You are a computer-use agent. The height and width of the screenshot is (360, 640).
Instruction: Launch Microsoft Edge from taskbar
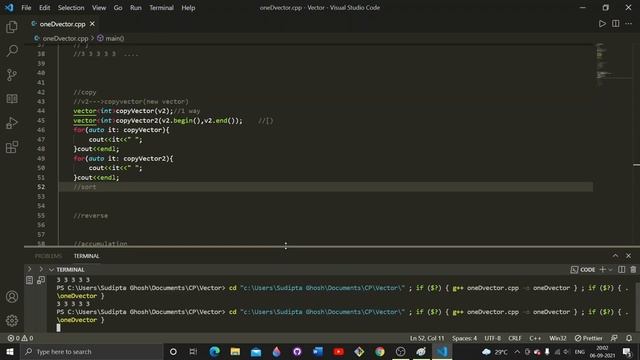214,351
